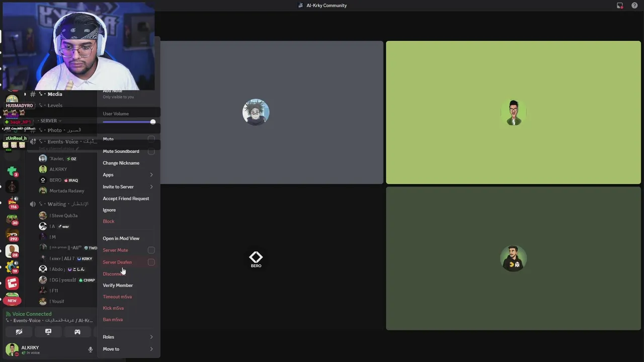Open Help icon in top right

point(634,6)
